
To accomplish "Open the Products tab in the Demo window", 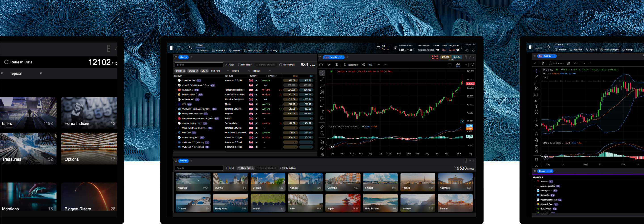I will pyautogui.click(x=203, y=51).
